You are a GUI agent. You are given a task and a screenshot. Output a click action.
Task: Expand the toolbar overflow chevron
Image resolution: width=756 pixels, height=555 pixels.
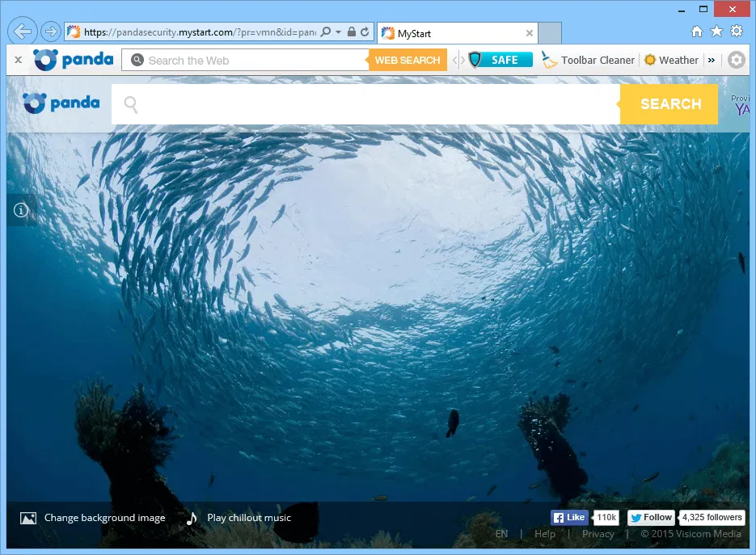[713, 60]
